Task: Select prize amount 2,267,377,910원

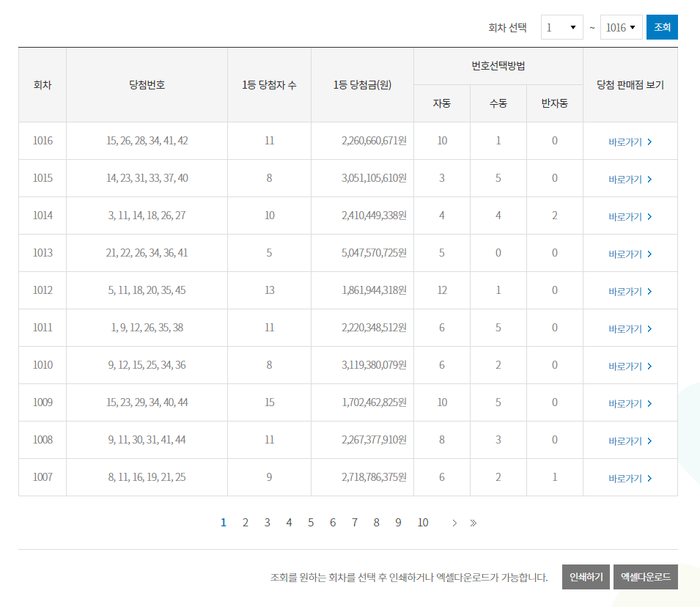Action: (374, 440)
